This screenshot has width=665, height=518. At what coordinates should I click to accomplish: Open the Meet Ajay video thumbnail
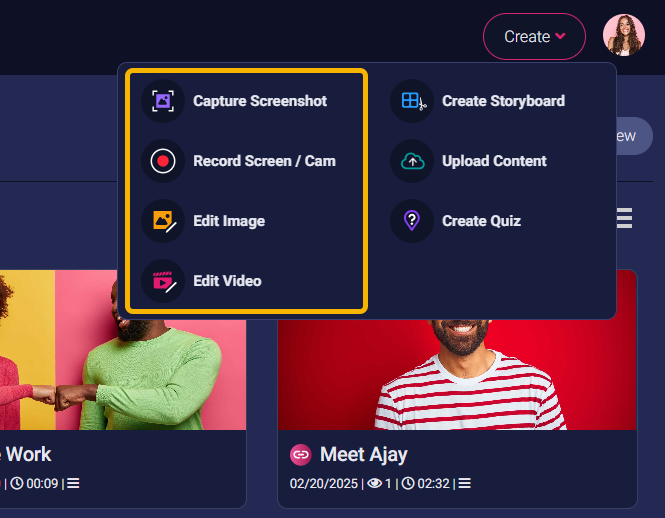click(457, 375)
